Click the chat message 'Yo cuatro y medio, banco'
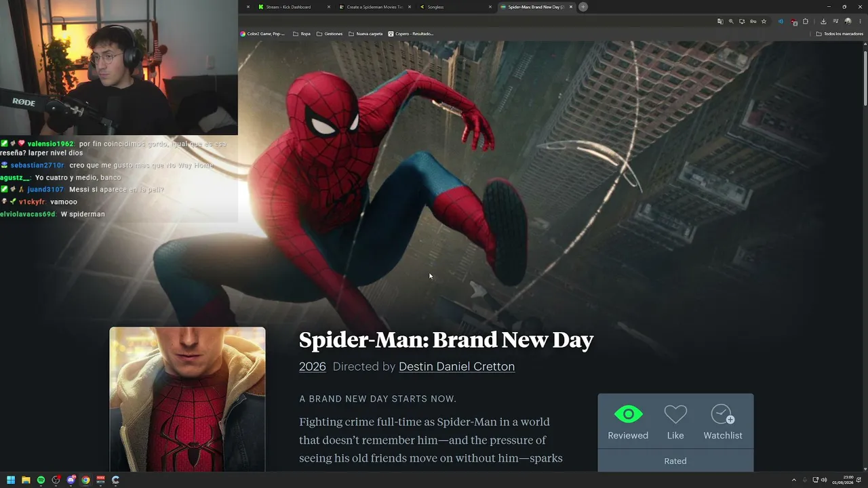868x488 pixels. click(78, 178)
